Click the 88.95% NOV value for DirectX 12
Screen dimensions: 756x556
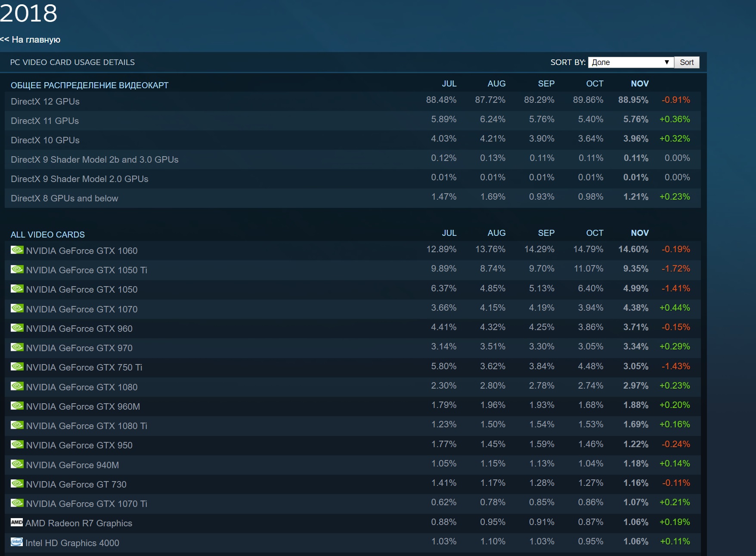633,100
